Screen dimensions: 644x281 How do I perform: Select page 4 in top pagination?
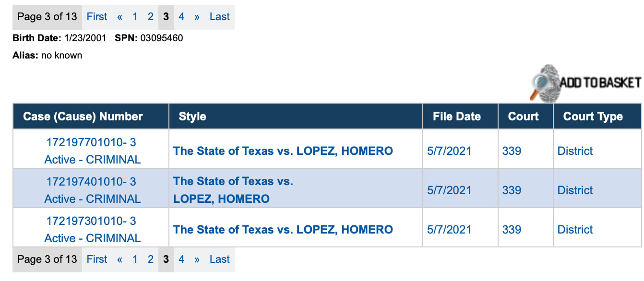click(x=181, y=17)
